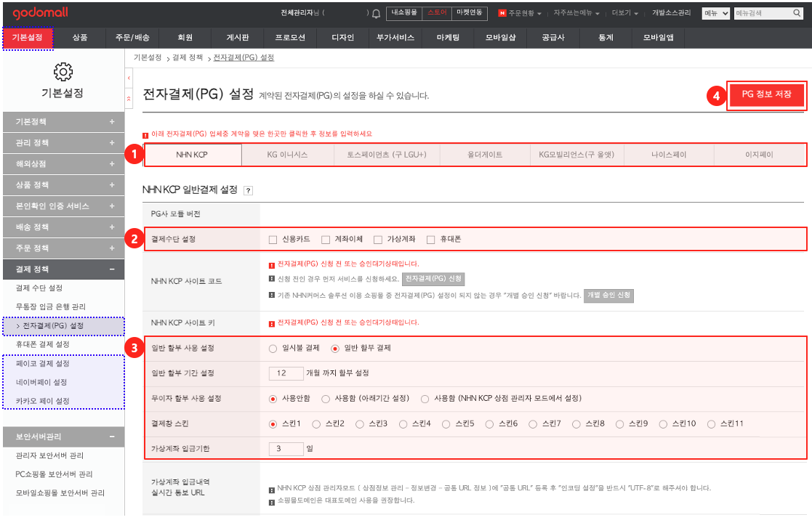The width and height of the screenshot is (812, 520).
Task: Check the 신용카드 payment method checkbox
Action: click(273, 240)
